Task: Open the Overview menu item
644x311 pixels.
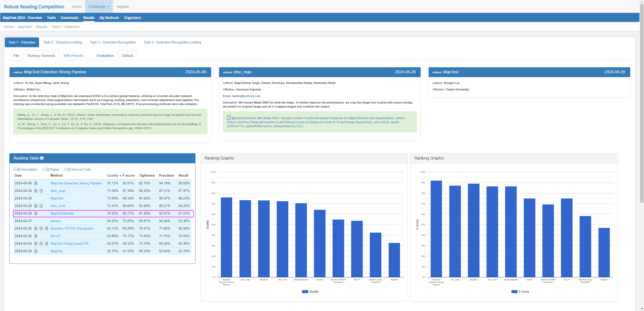Action: pyautogui.click(x=35, y=18)
